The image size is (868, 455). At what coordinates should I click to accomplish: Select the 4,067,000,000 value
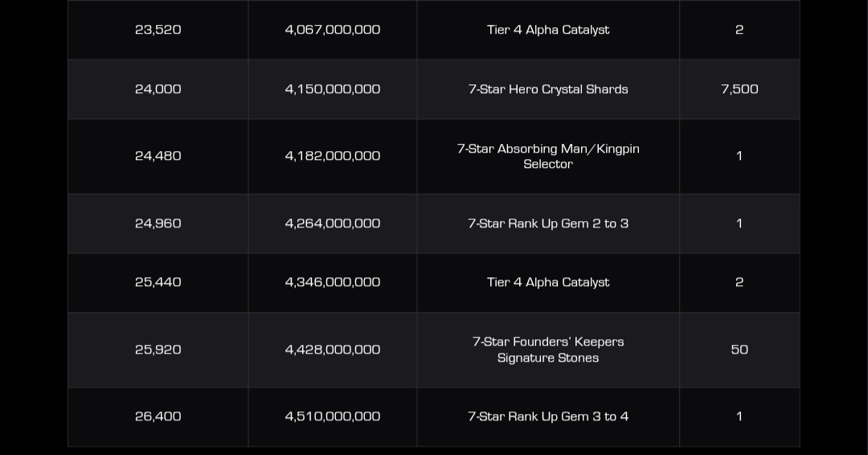(x=332, y=30)
